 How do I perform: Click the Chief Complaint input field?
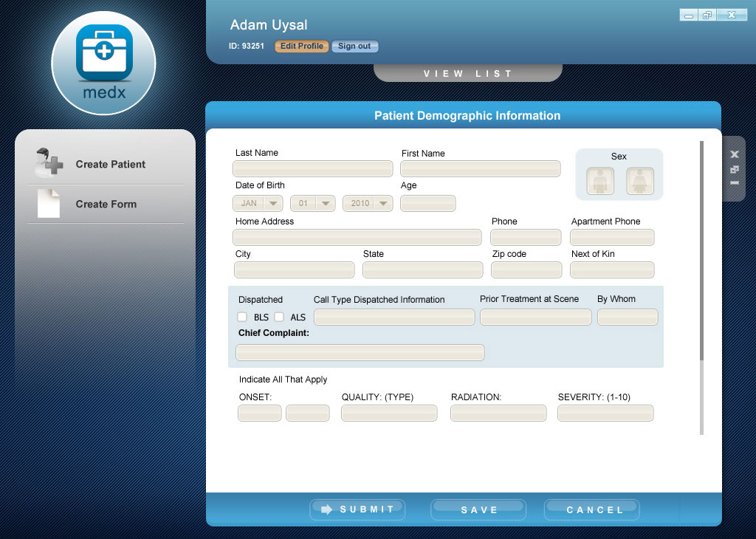(360, 352)
